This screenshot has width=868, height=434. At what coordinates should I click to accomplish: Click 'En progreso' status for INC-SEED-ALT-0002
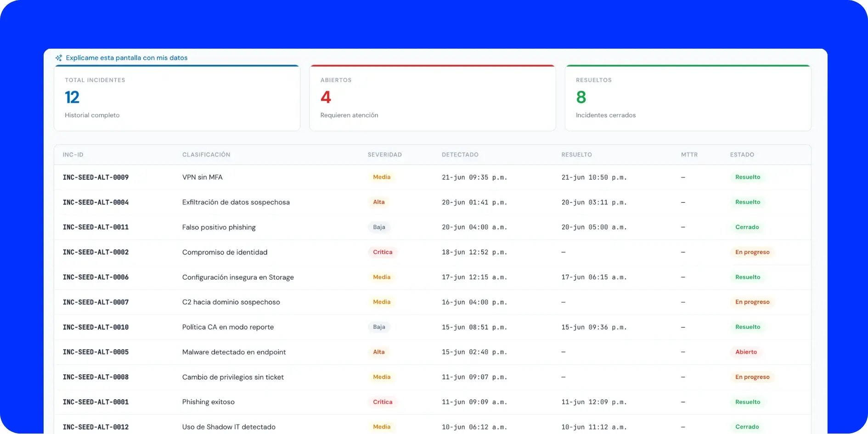pos(752,252)
